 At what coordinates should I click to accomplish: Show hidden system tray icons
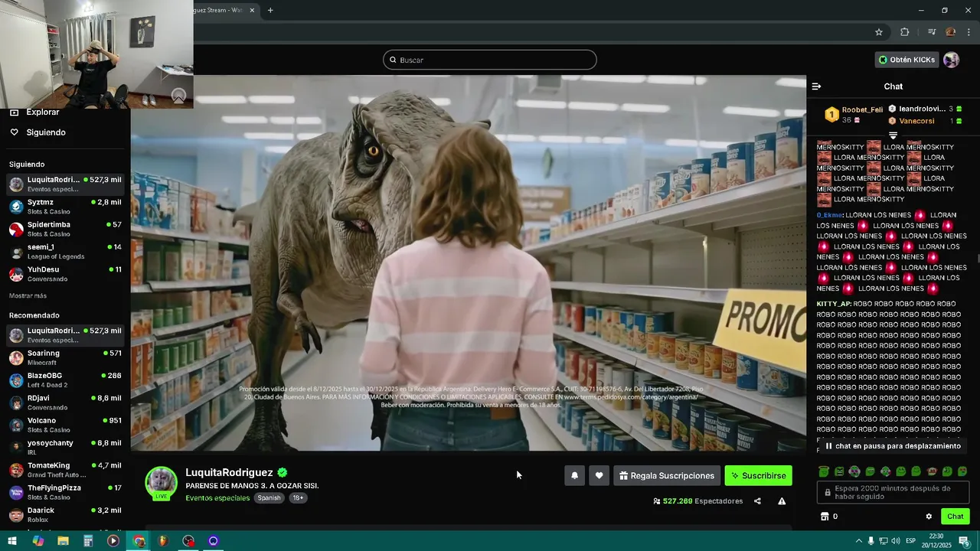(858, 541)
